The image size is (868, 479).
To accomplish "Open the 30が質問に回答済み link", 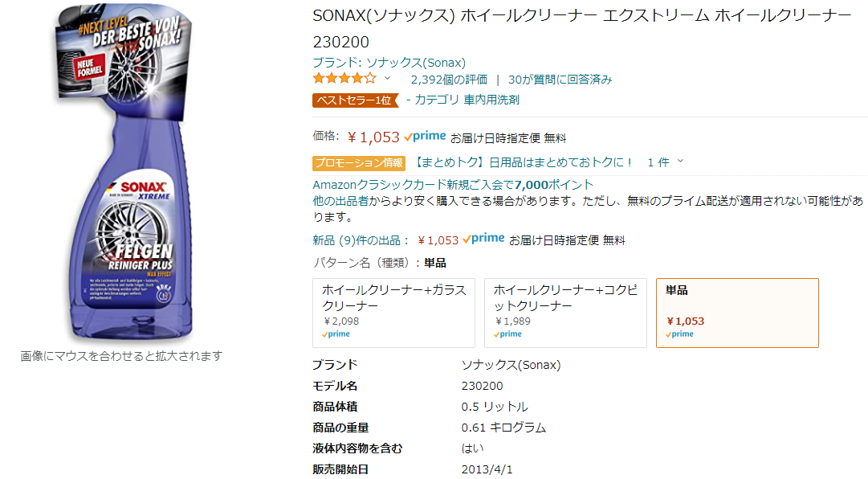I will pos(560,80).
